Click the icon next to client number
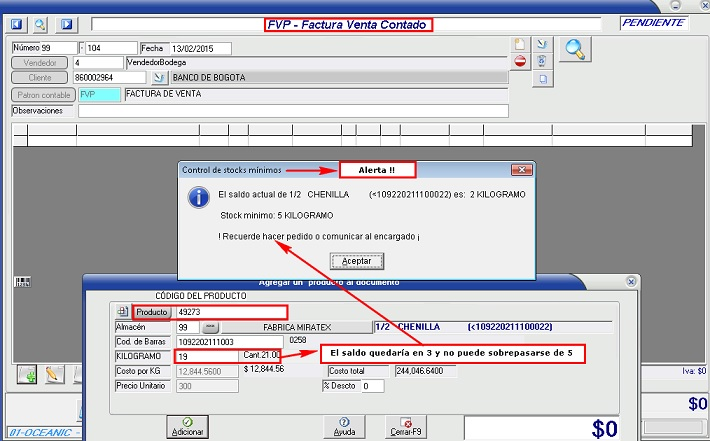 pos(159,77)
